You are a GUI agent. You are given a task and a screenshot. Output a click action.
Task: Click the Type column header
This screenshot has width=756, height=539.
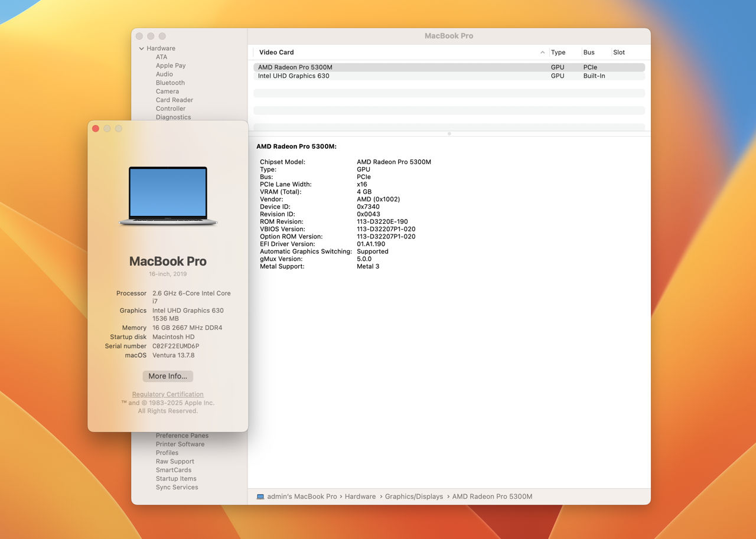[558, 53]
